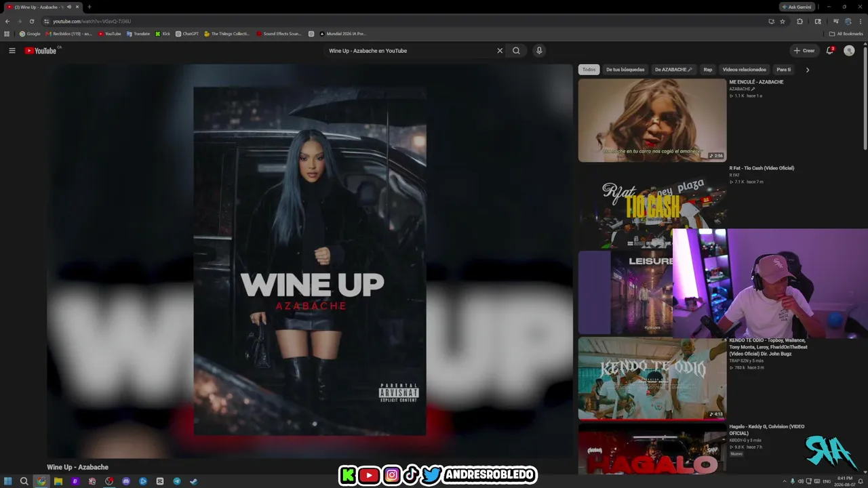
Task: Clear the YouTube search box text
Action: pyautogui.click(x=500, y=51)
